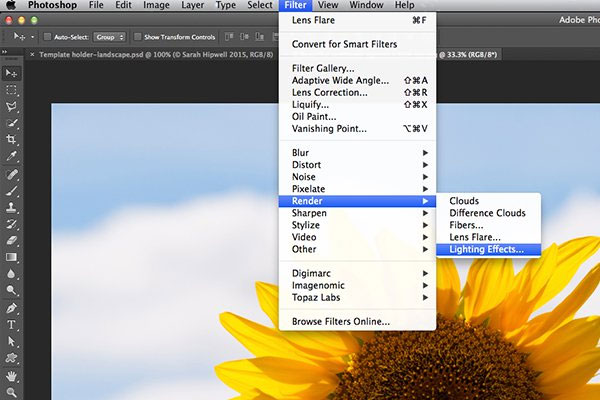The width and height of the screenshot is (600, 400).
Task: Activate the Crop tool
Action: pyautogui.click(x=11, y=139)
